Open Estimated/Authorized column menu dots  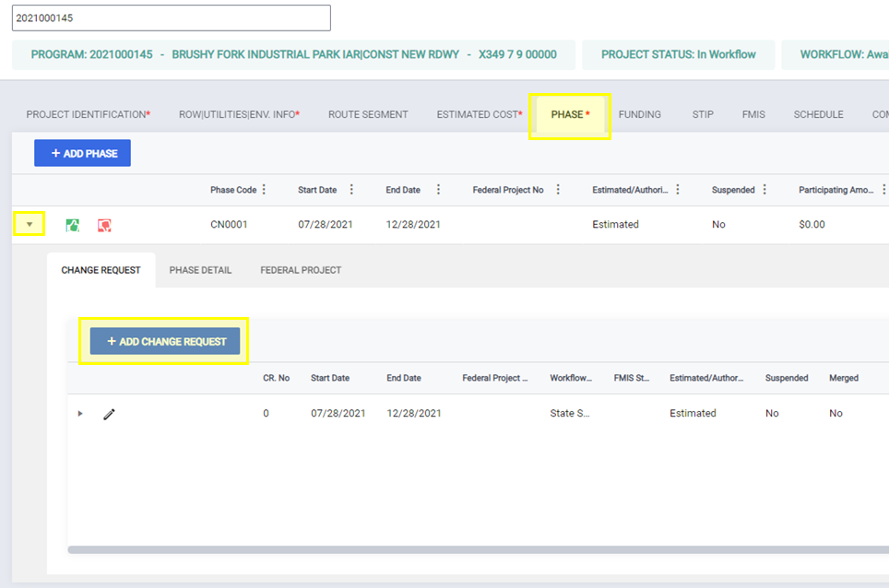pyautogui.click(x=678, y=190)
